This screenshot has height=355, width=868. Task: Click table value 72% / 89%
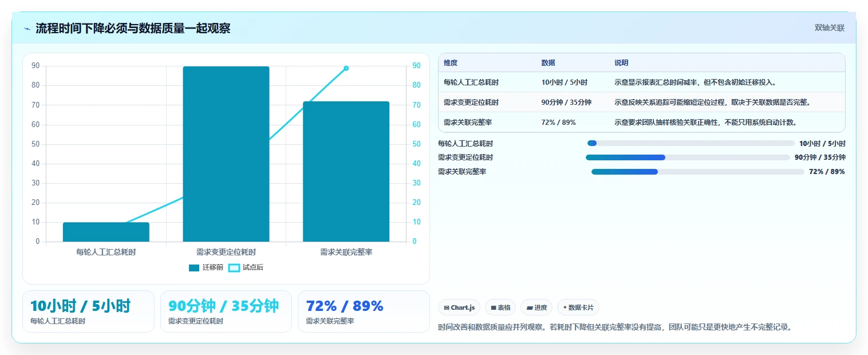pyautogui.click(x=558, y=123)
